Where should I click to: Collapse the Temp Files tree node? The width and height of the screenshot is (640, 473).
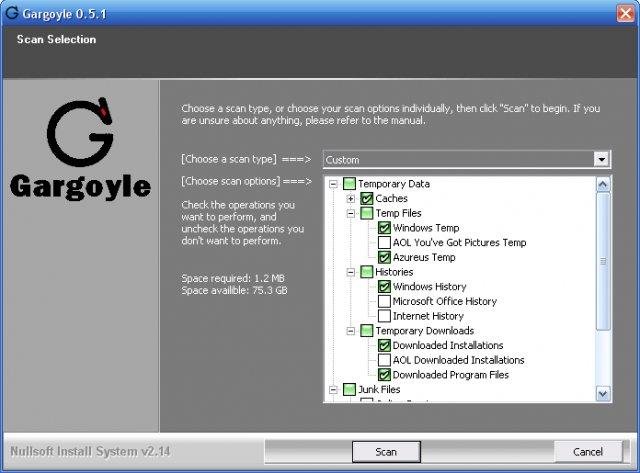351,213
